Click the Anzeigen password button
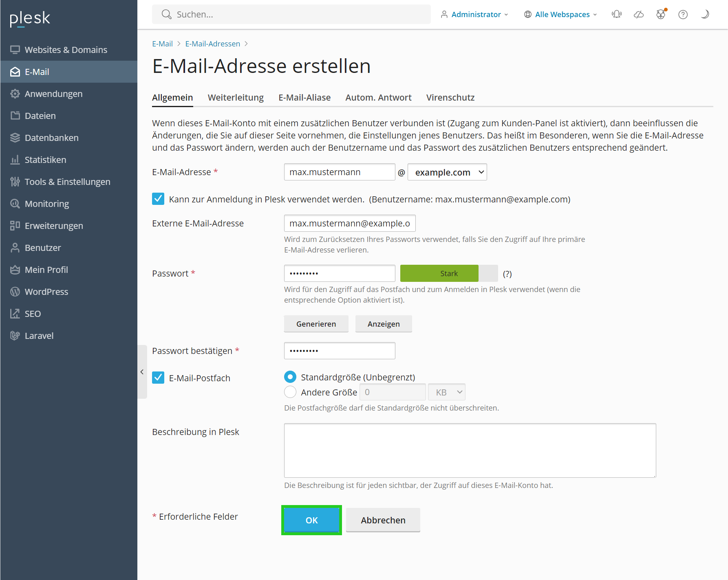 [x=384, y=324]
